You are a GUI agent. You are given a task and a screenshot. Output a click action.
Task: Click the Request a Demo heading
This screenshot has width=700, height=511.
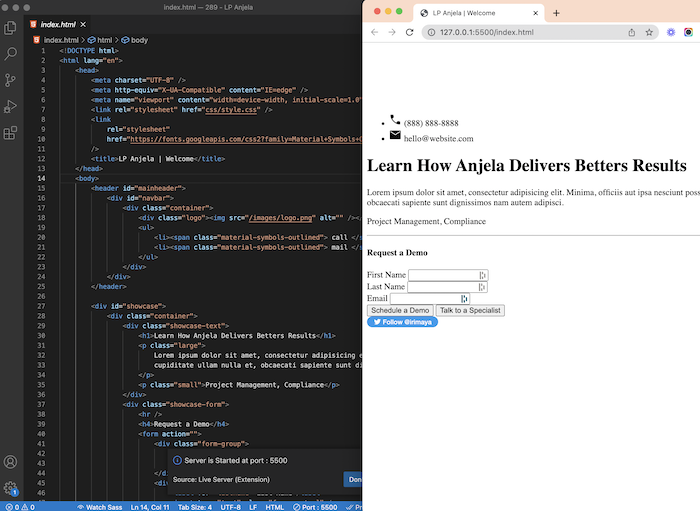coord(397,253)
